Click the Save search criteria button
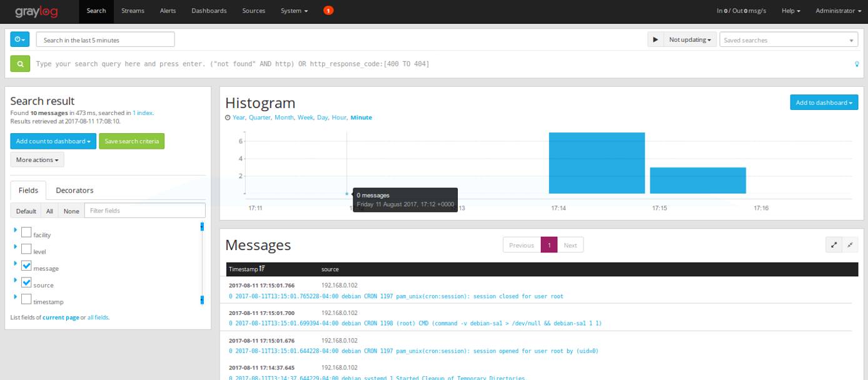 (131, 141)
